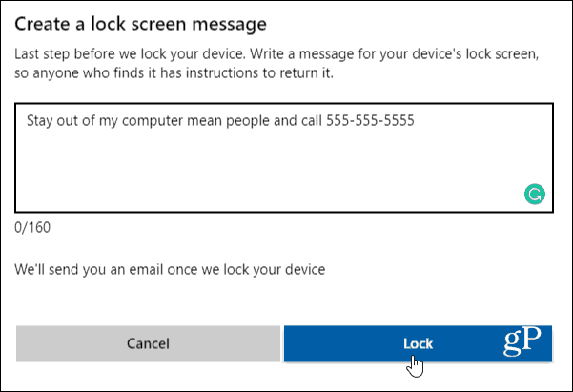
Task: Click the "Create a lock screen message" heading
Action: (x=141, y=24)
